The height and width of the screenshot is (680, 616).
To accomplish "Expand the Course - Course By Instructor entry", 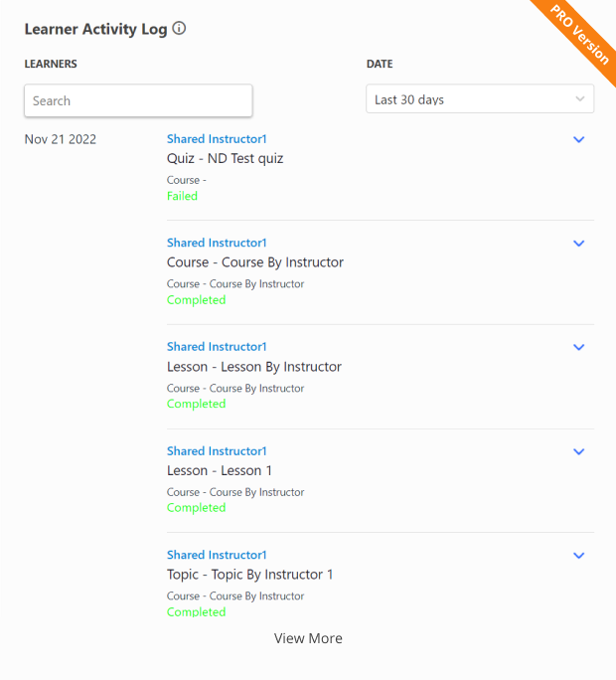I will (x=579, y=244).
